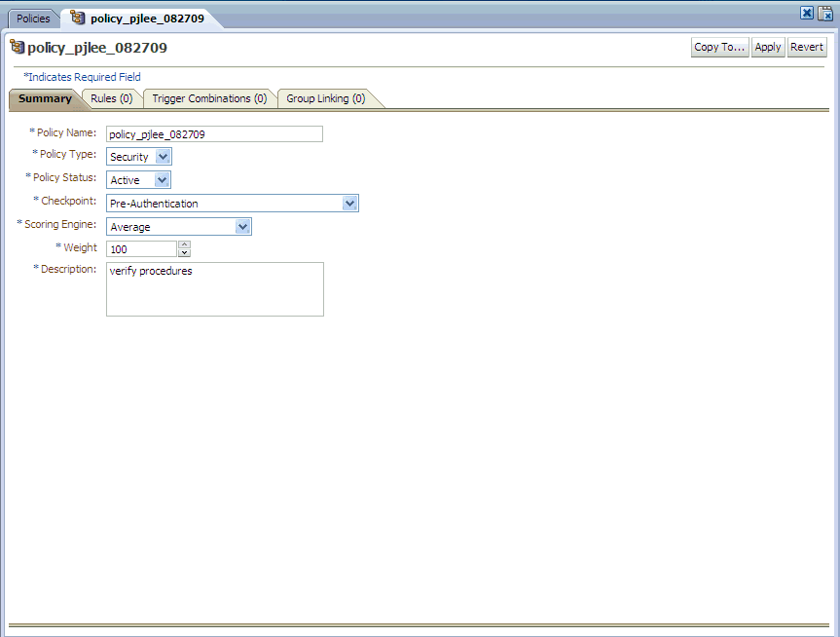Switch to the Rules tab
Screen dimensions: 840x637
point(110,97)
